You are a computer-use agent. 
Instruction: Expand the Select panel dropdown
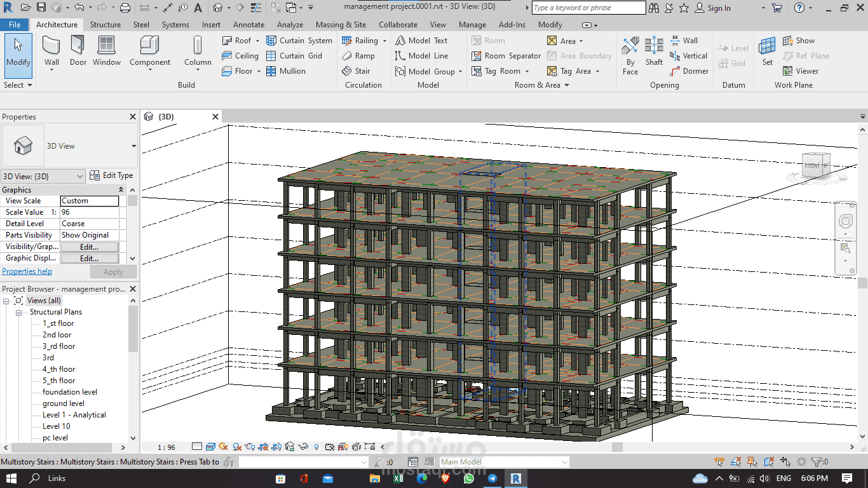pos(18,85)
